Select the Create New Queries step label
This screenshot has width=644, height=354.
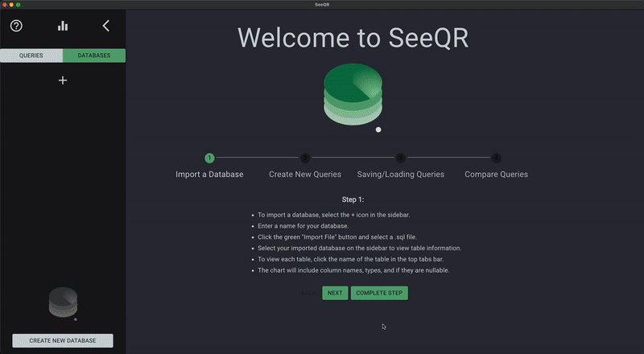pyautogui.click(x=305, y=174)
